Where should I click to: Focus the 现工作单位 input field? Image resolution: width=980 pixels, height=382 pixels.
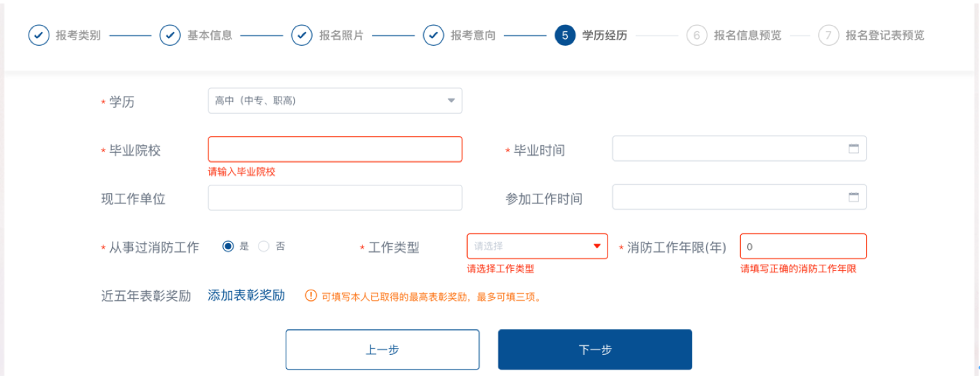coord(335,198)
